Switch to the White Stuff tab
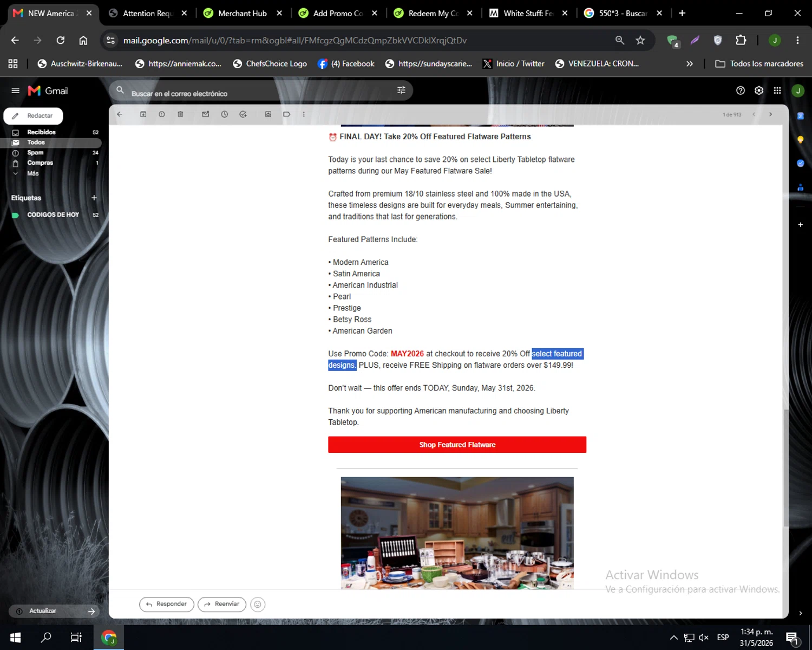 click(x=529, y=13)
